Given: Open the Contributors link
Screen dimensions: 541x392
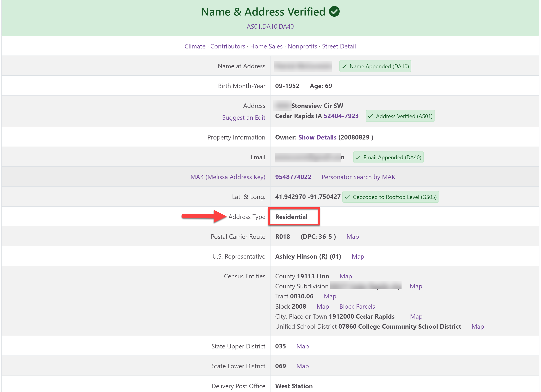Looking at the screenshot, I should click(227, 46).
